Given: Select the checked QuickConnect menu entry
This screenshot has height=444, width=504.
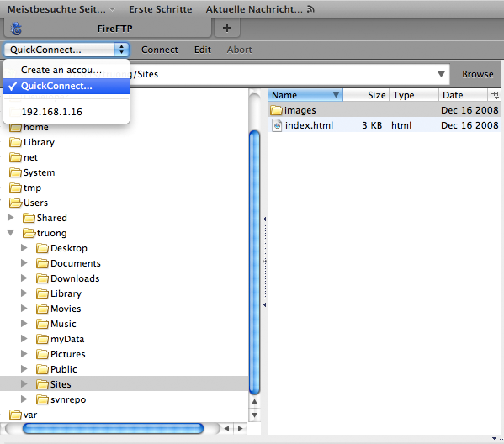Looking at the screenshot, I should tap(66, 86).
